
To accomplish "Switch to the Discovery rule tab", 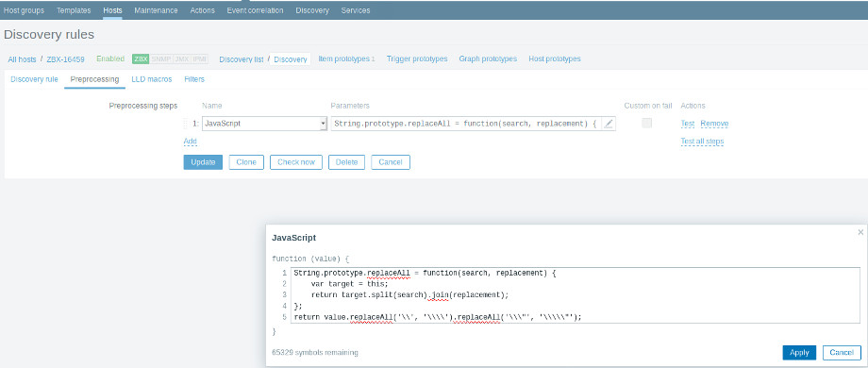I will pos(34,79).
